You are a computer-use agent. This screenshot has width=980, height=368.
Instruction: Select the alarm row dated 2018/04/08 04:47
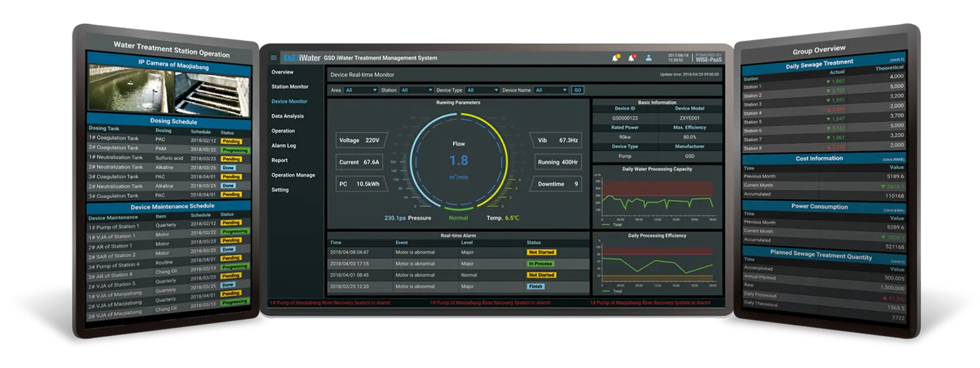(458, 252)
